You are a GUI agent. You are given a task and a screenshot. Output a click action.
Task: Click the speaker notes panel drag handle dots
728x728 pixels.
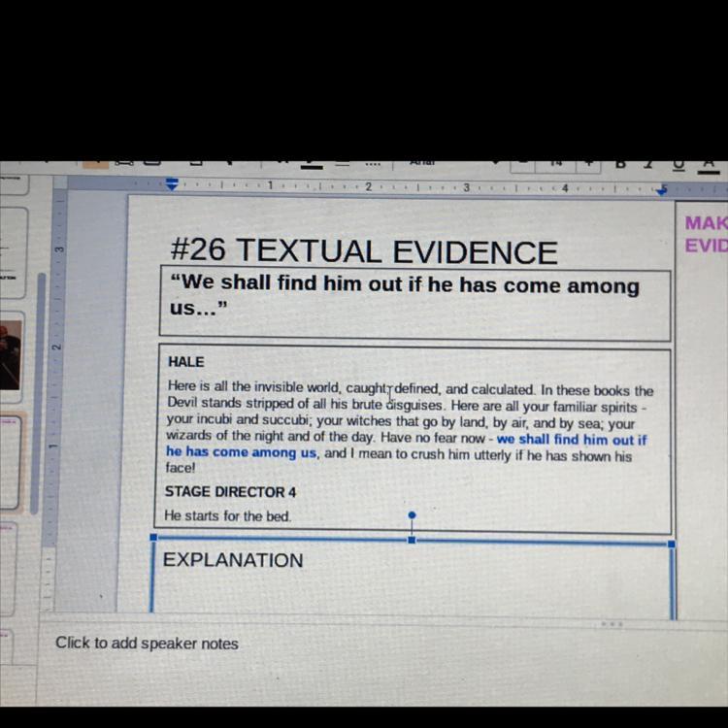point(612,624)
